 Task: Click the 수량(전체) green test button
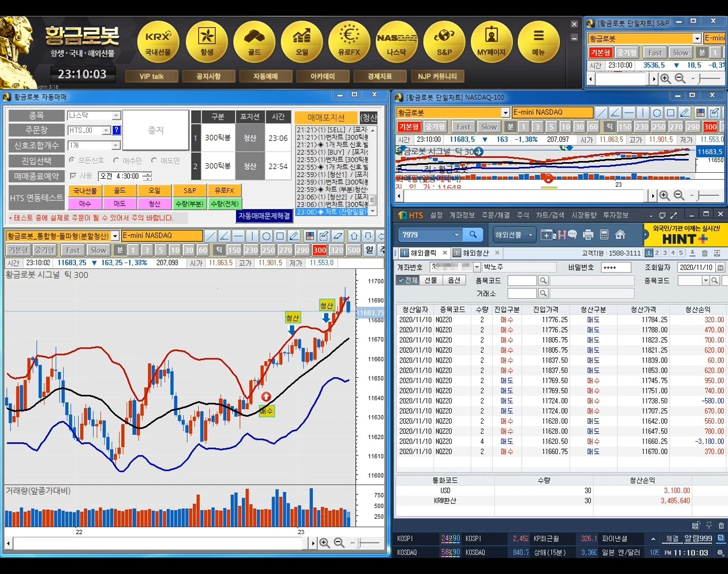click(224, 204)
